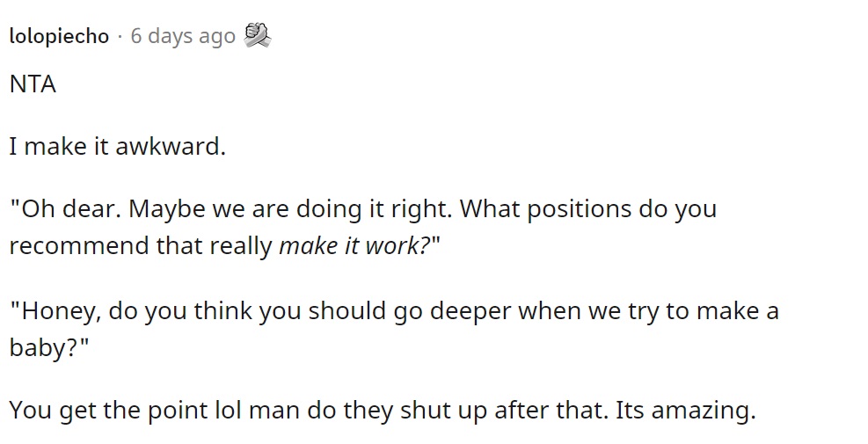Open the "6 days ago" comment permalink
The height and width of the screenshot is (444, 868).
[x=183, y=36]
